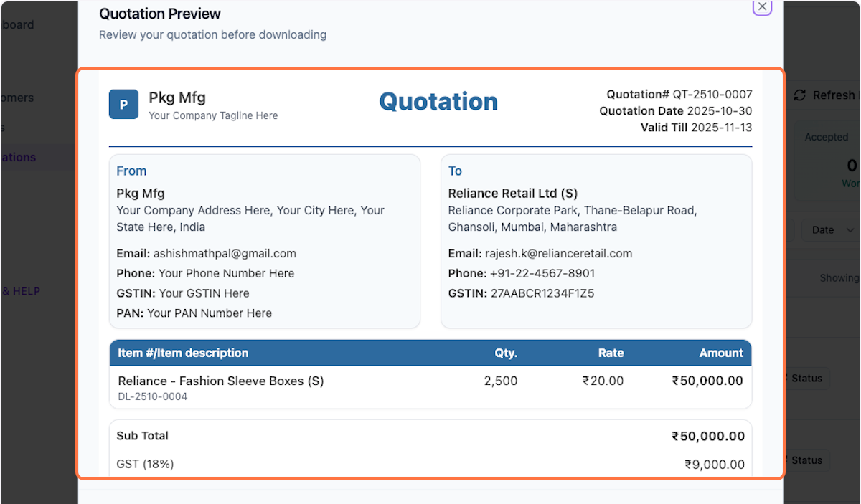This screenshot has height=504, width=861.
Task: Click the Amount column header
Action: 721,353
